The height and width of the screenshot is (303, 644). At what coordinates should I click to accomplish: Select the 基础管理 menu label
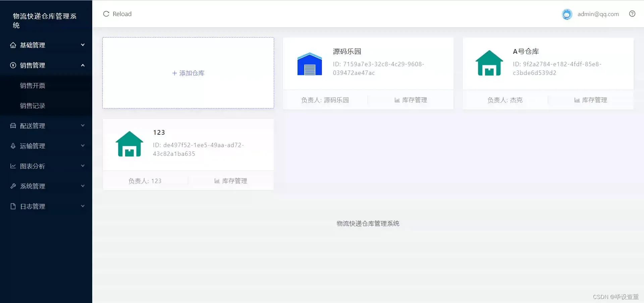coord(33,45)
